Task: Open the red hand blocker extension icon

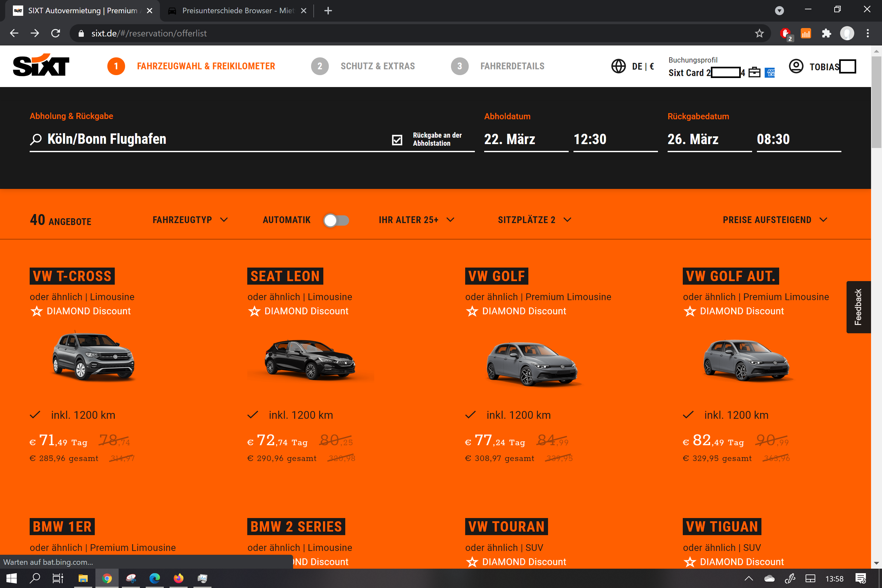Action: [x=786, y=34]
